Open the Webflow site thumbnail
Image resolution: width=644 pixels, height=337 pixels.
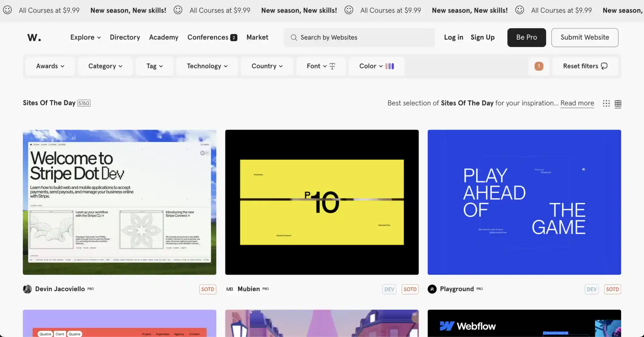(x=524, y=323)
